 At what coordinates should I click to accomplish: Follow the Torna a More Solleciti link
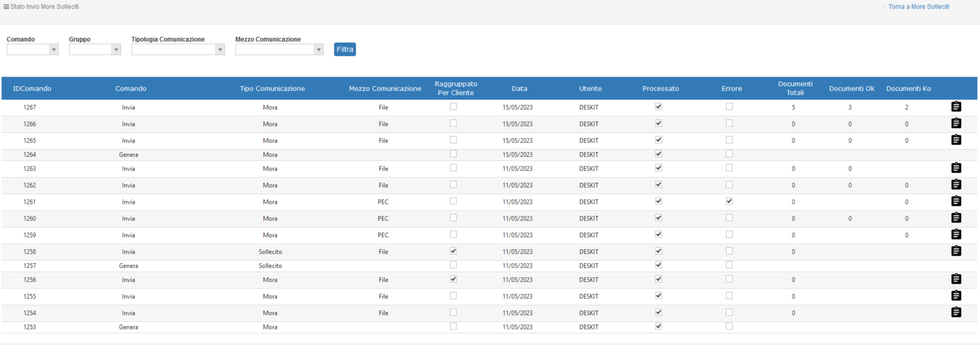(x=918, y=6)
